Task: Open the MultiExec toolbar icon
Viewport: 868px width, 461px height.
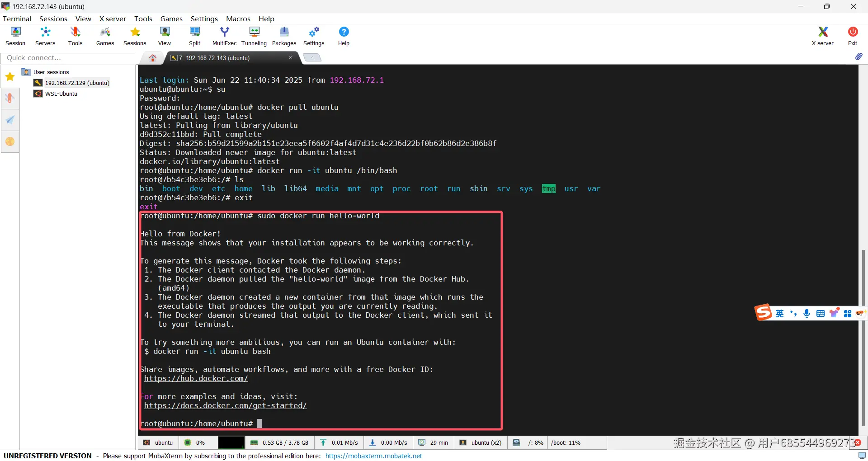Action: point(224,36)
